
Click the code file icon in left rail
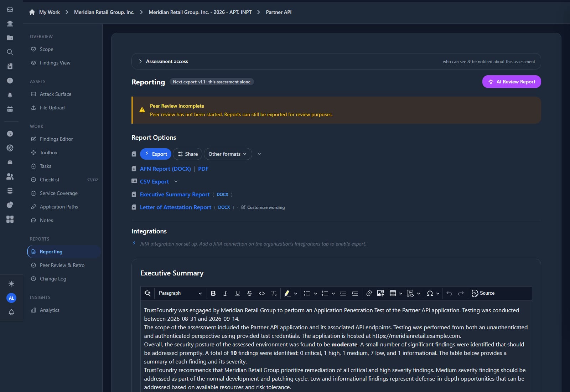[x=10, y=66]
